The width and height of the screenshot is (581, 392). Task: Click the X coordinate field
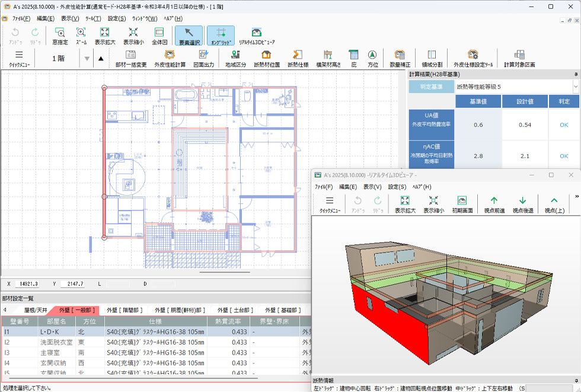click(x=27, y=284)
